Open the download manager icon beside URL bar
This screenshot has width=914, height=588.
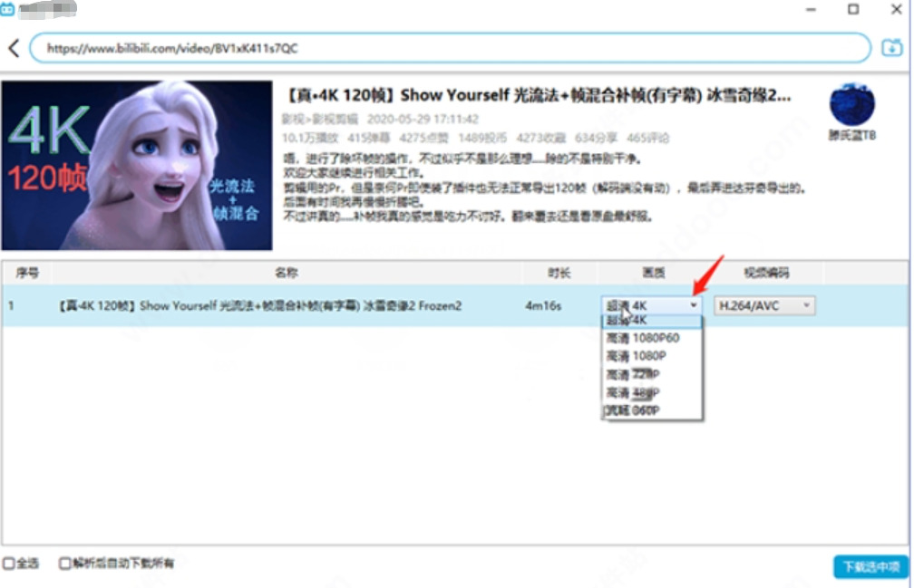(x=891, y=48)
